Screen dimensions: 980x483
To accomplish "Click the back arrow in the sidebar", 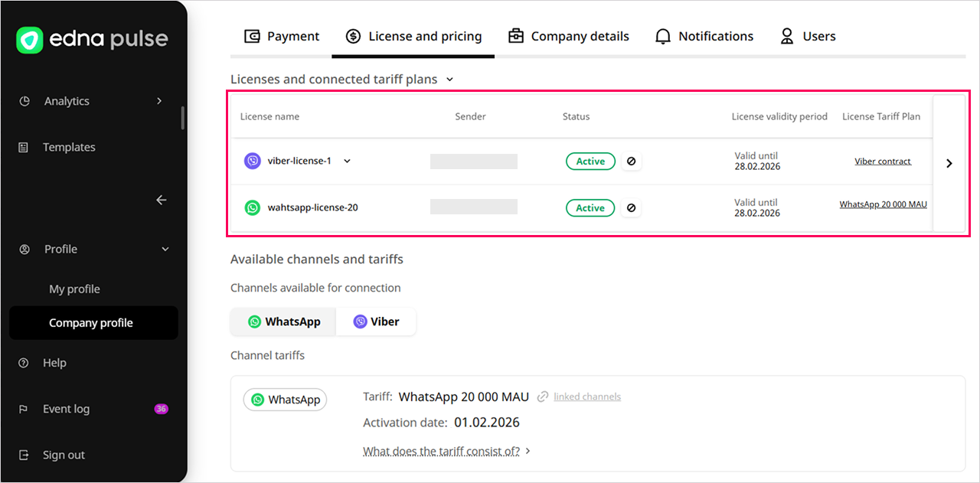I will click(161, 200).
